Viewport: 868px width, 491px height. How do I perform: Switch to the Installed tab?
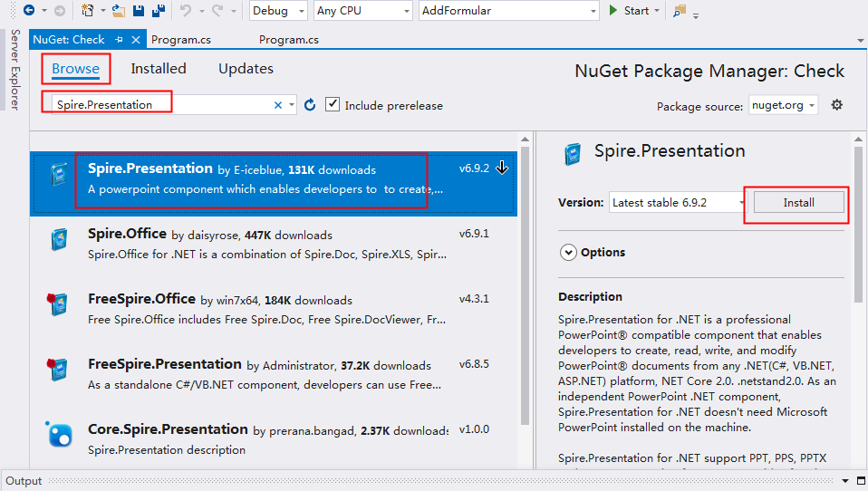coord(159,69)
